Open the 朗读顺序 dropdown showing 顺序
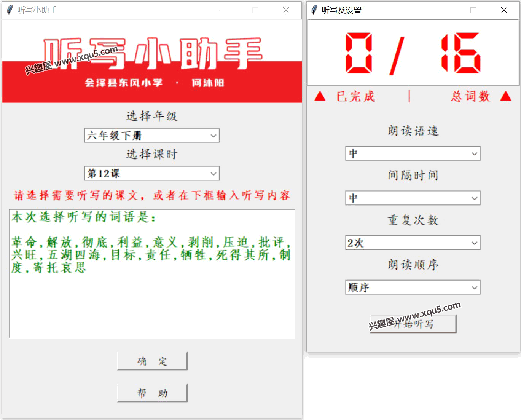The width and height of the screenshot is (521, 420). click(413, 287)
